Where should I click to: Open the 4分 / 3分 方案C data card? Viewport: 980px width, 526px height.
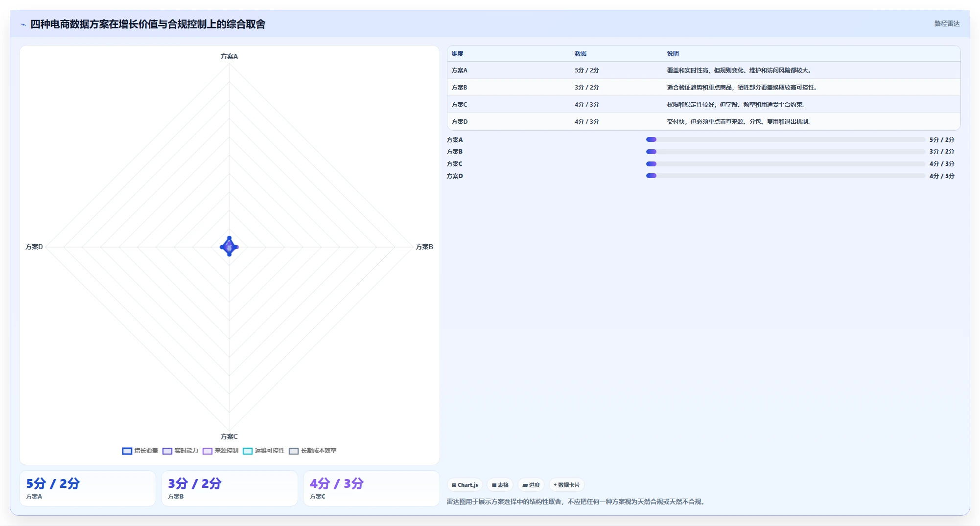click(372, 488)
